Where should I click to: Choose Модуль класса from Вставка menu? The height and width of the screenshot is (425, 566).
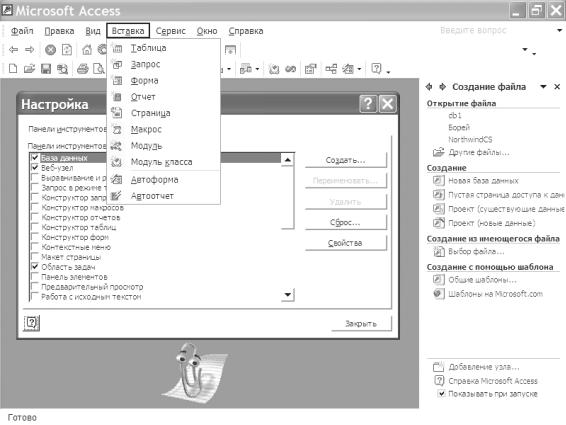[164, 162]
